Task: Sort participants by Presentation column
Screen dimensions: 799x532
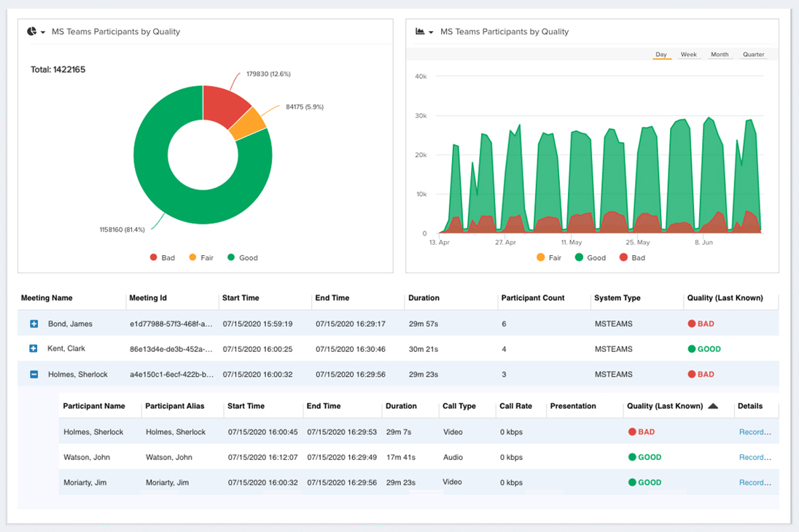Action: (573, 406)
